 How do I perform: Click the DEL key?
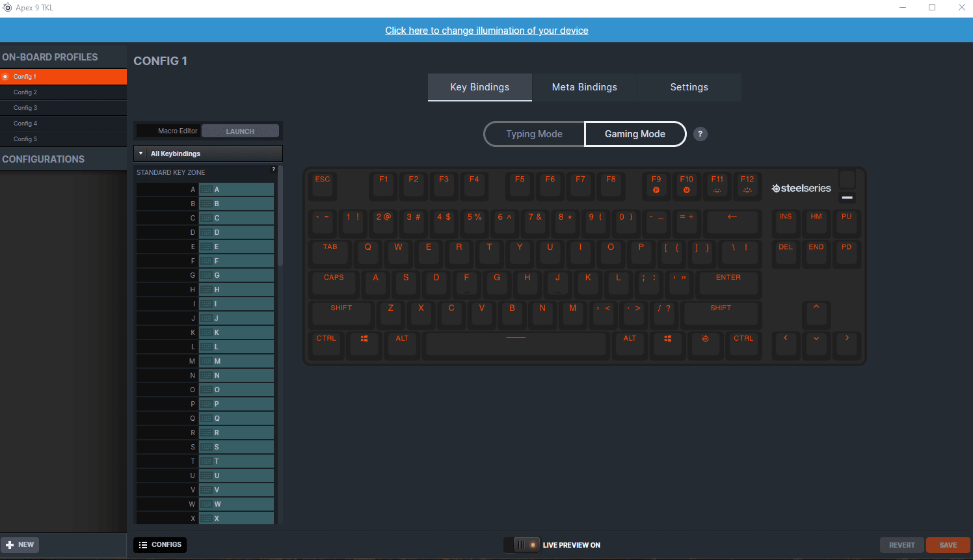pos(786,254)
